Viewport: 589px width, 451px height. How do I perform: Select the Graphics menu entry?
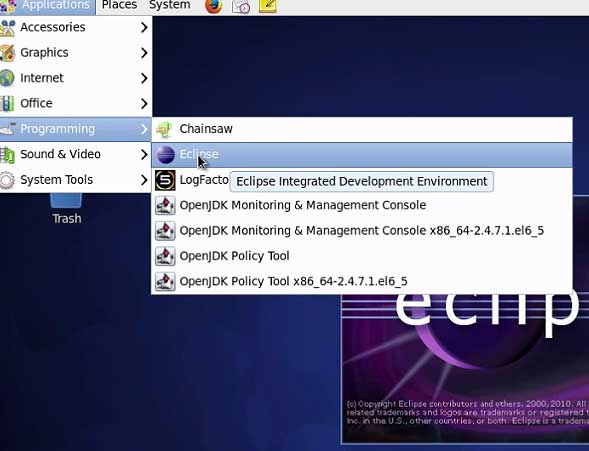click(76, 53)
